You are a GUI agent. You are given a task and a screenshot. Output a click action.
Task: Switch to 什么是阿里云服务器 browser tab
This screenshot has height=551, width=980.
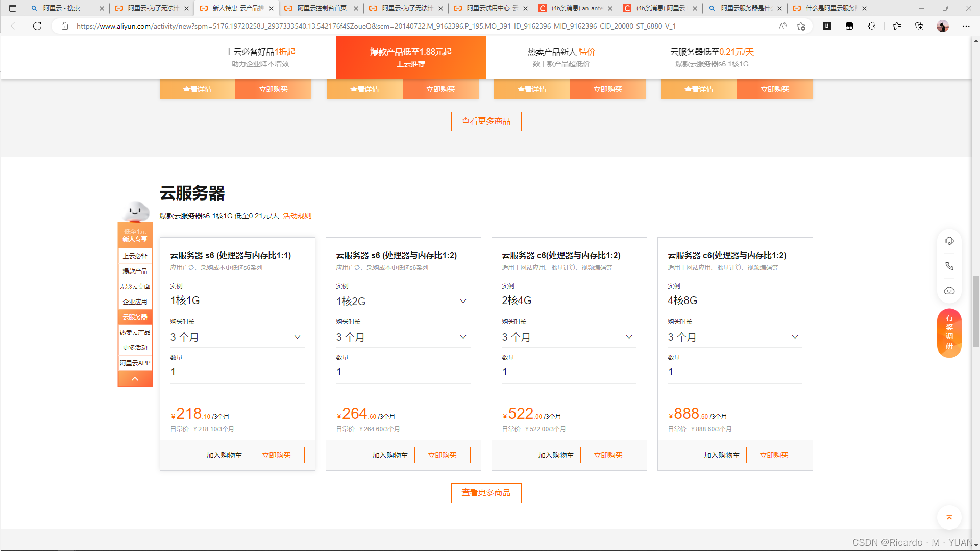830,8
